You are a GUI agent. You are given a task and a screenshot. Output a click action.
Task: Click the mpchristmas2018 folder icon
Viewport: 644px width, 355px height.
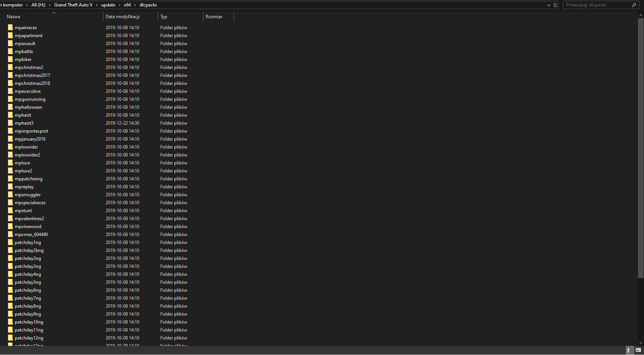tap(10, 83)
